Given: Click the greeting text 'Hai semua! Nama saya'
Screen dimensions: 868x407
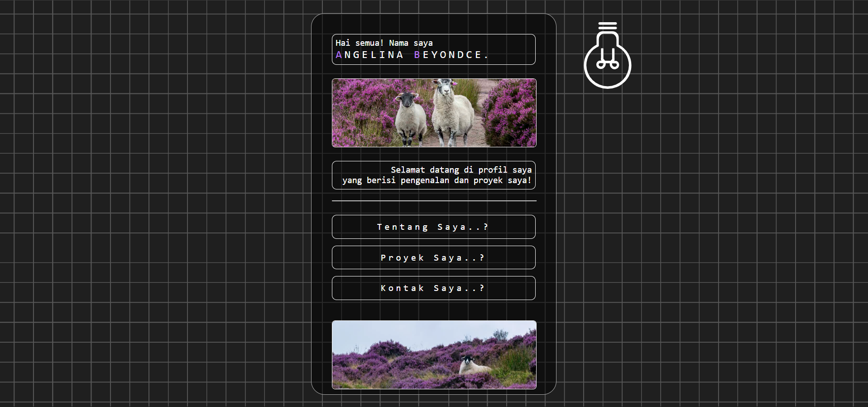Looking at the screenshot, I should coord(384,43).
